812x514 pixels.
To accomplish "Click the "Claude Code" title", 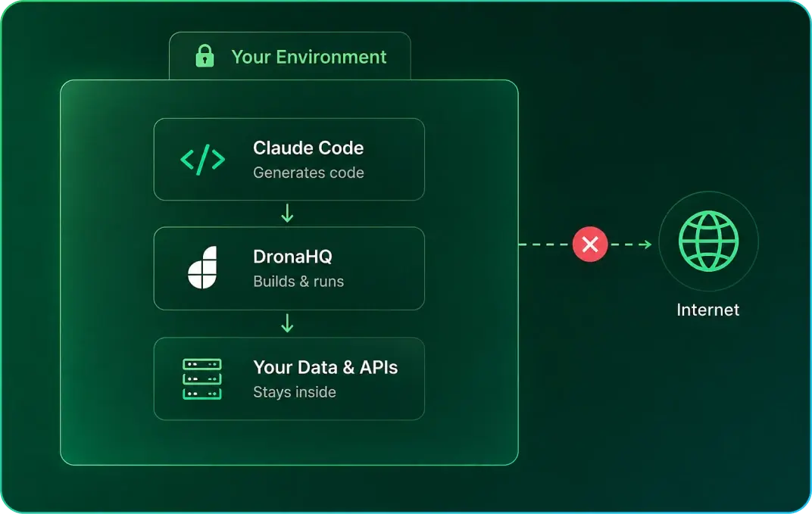I will [x=308, y=148].
